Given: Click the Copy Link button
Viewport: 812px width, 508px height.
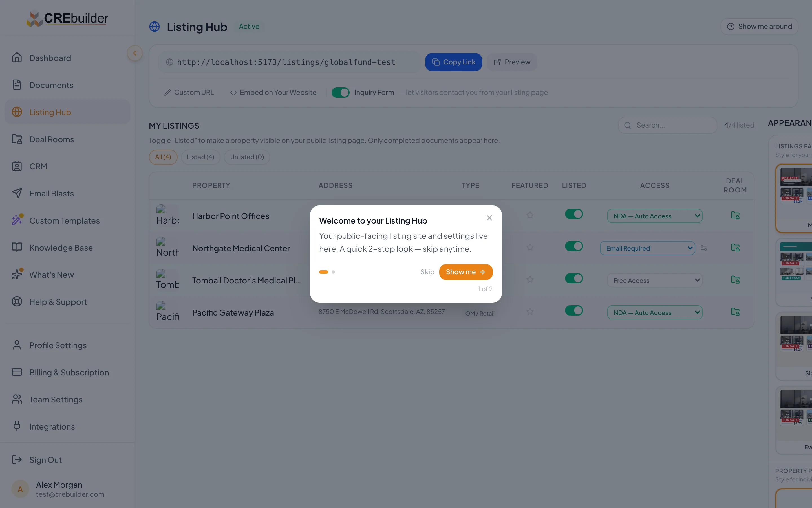Looking at the screenshot, I should point(453,62).
